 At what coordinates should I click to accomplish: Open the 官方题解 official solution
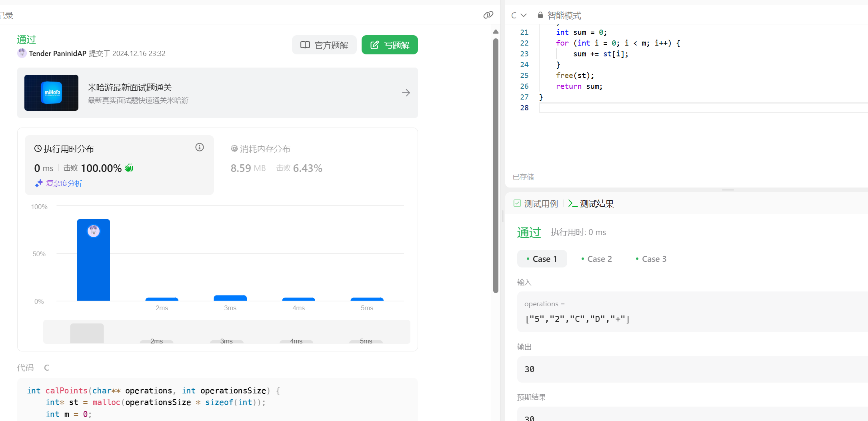tap(324, 45)
